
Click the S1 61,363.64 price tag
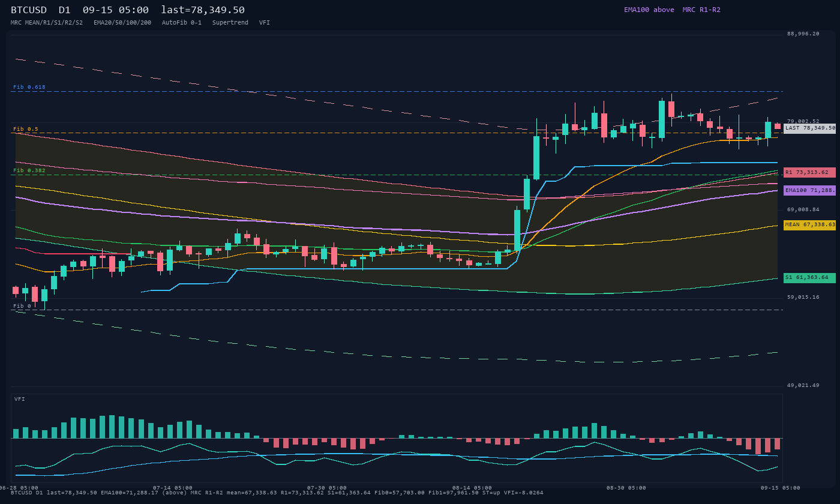(x=809, y=278)
